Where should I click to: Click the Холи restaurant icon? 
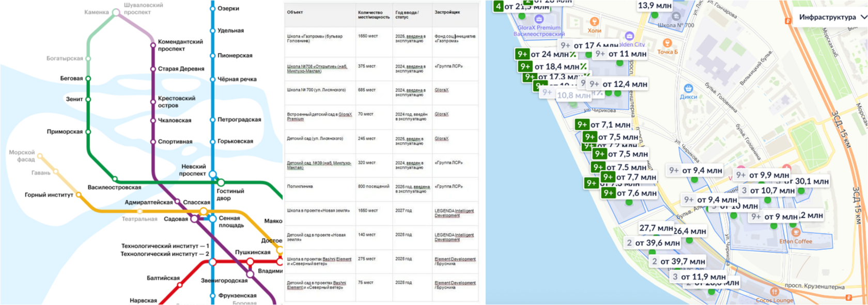pyautogui.click(x=594, y=22)
